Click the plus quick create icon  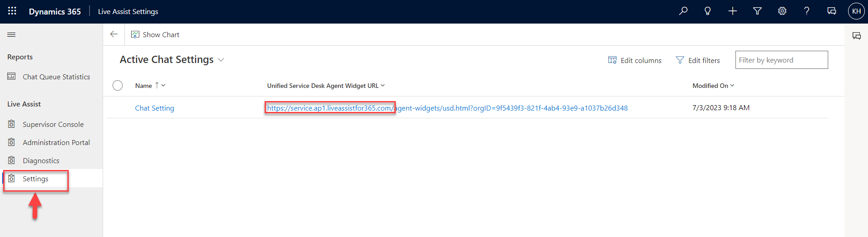point(733,11)
